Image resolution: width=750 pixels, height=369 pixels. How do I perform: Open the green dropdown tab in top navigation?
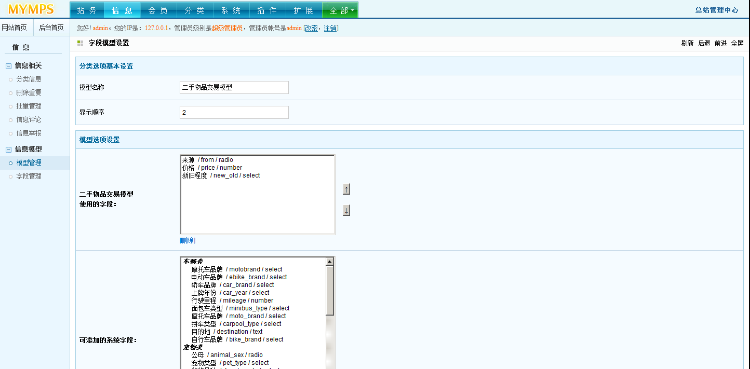[x=340, y=10]
